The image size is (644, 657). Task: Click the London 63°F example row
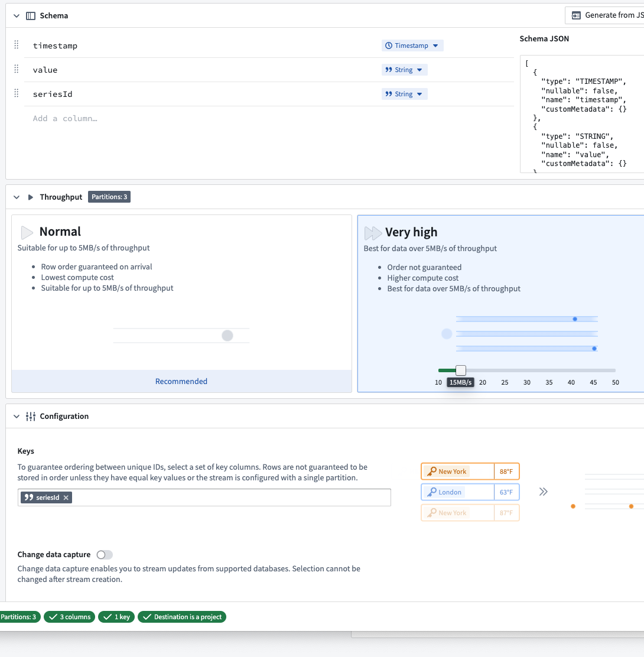[x=470, y=492]
